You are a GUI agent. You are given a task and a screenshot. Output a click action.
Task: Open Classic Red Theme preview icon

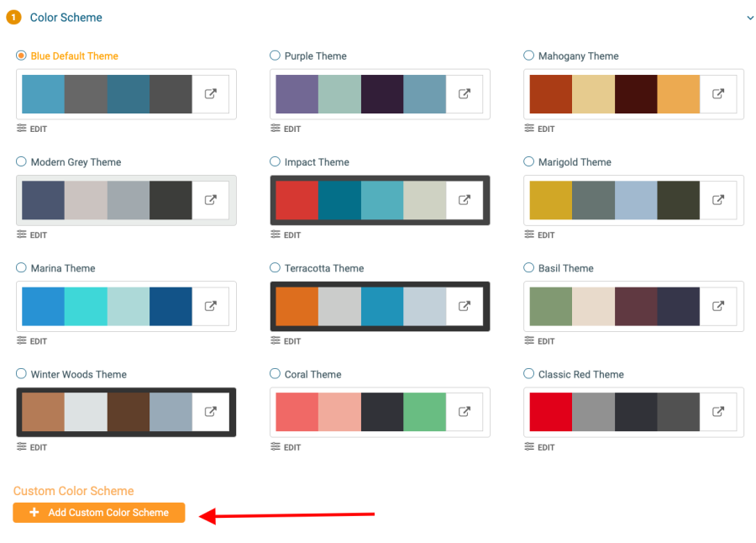tap(718, 412)
